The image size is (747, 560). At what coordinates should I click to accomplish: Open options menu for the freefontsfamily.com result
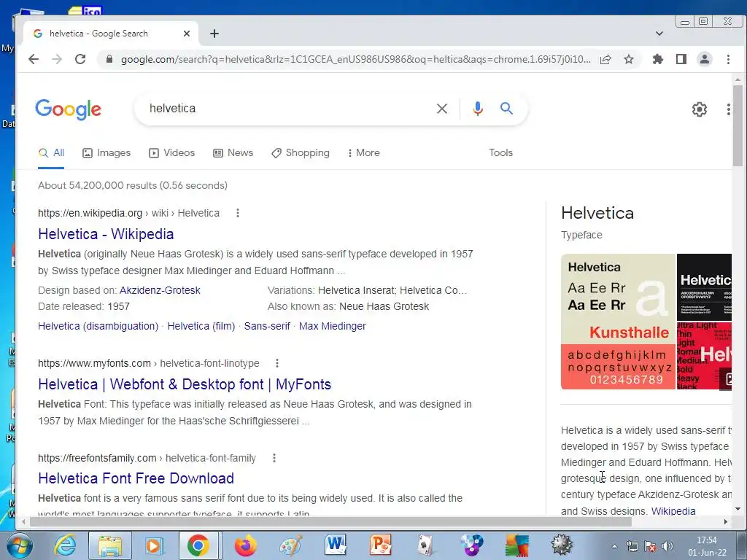[x=274, y=458]
